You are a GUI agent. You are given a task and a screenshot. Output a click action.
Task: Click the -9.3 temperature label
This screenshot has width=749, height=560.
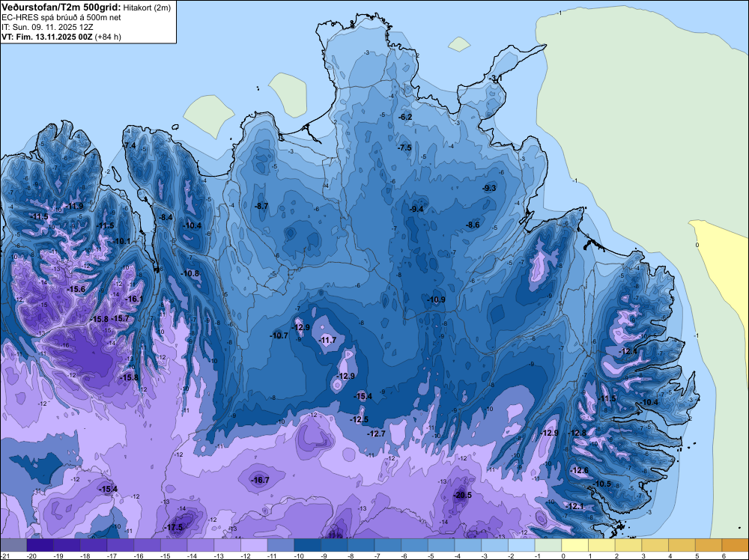click(x=490, y=188)
